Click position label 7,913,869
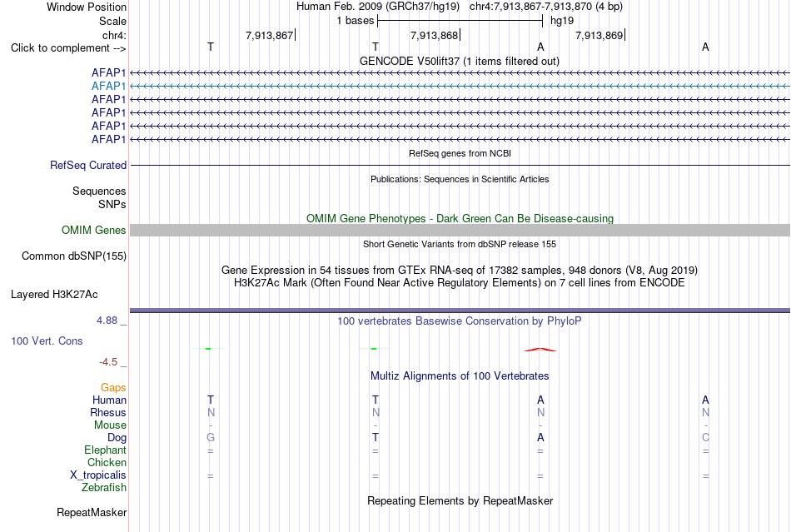The height and width of the screenshot is (532, 791). [x=599, y=35]
